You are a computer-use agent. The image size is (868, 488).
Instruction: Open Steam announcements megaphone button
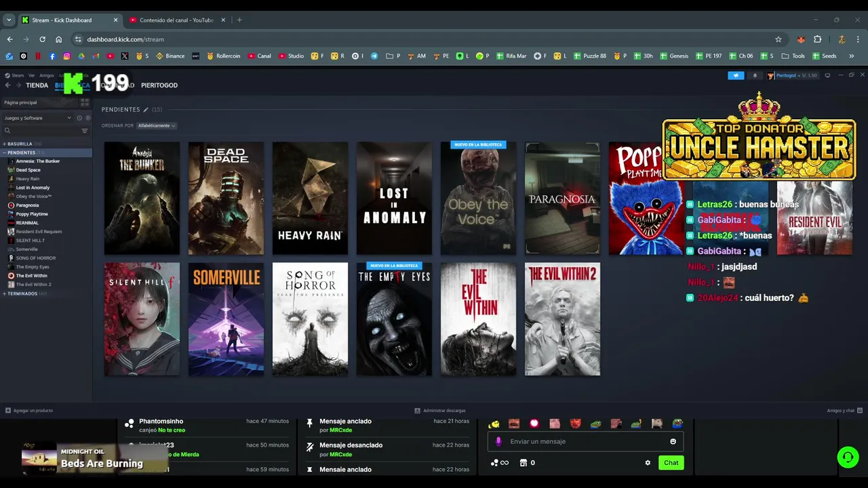(736, 75)
